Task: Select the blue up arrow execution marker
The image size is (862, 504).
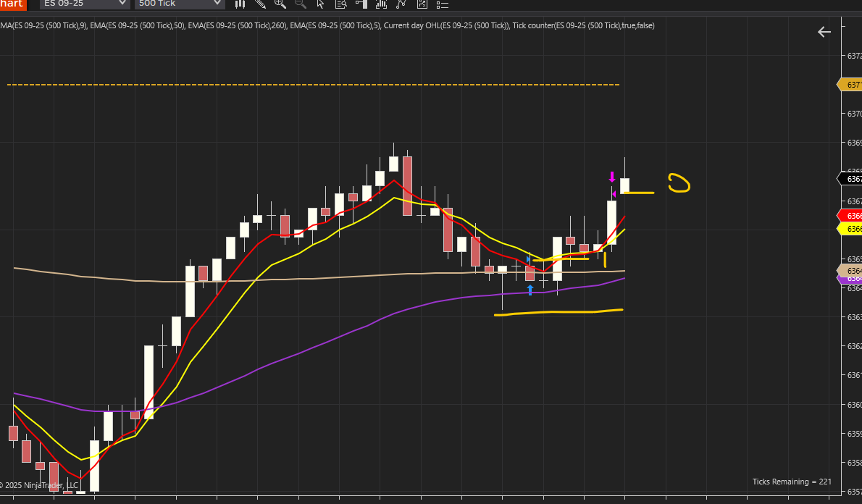Action: 530,290
